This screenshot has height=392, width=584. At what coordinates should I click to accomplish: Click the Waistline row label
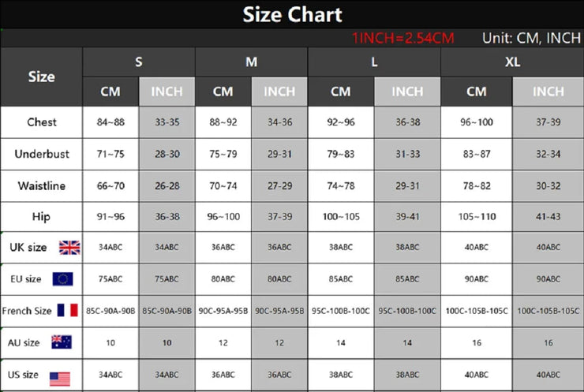[41, 186]
